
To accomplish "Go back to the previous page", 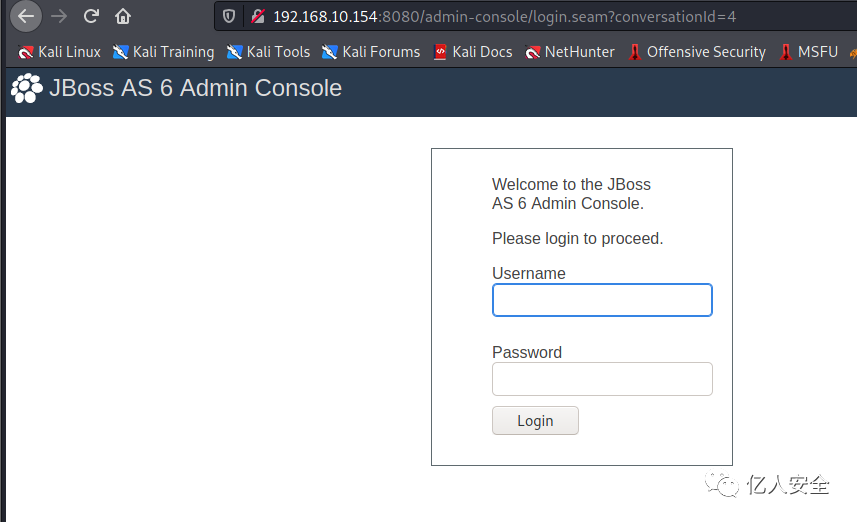I will tap(26, 16).
